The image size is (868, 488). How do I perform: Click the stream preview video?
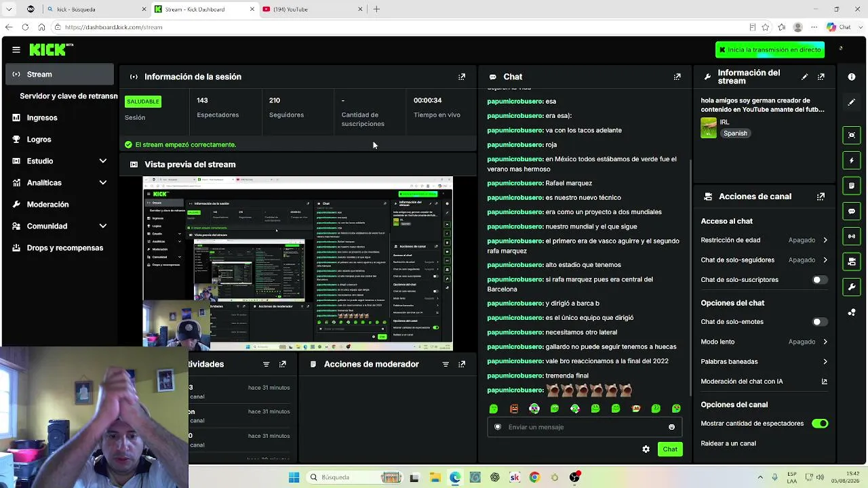click(298, 263)
